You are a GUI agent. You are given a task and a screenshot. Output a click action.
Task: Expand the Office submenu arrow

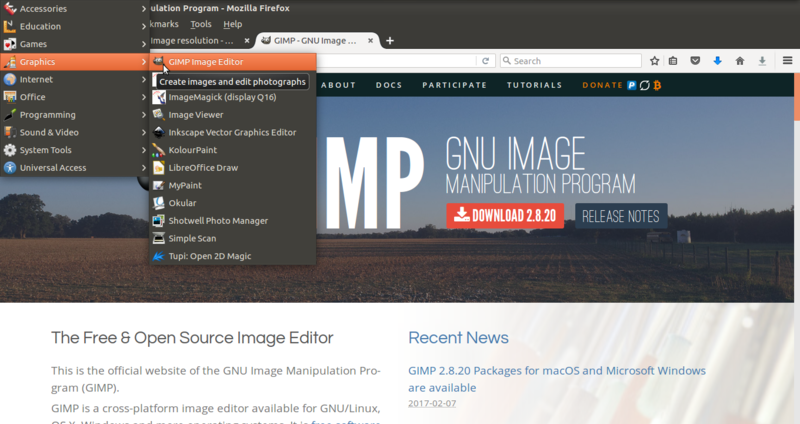(x=144, y=97)
